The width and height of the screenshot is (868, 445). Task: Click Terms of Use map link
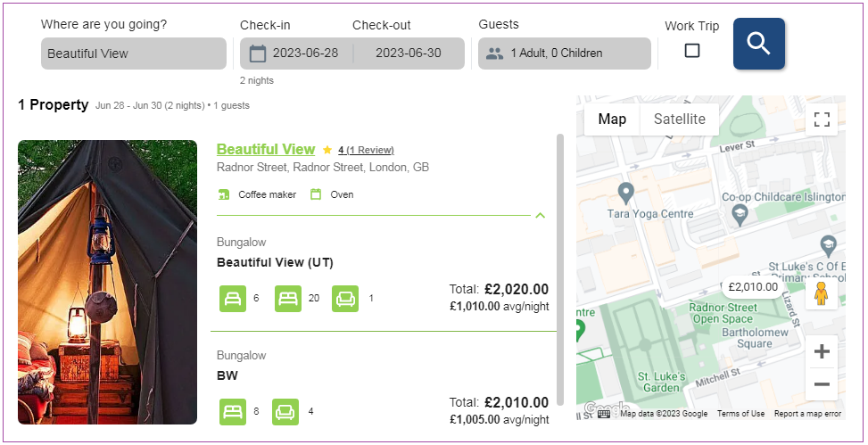coord(740,414)
